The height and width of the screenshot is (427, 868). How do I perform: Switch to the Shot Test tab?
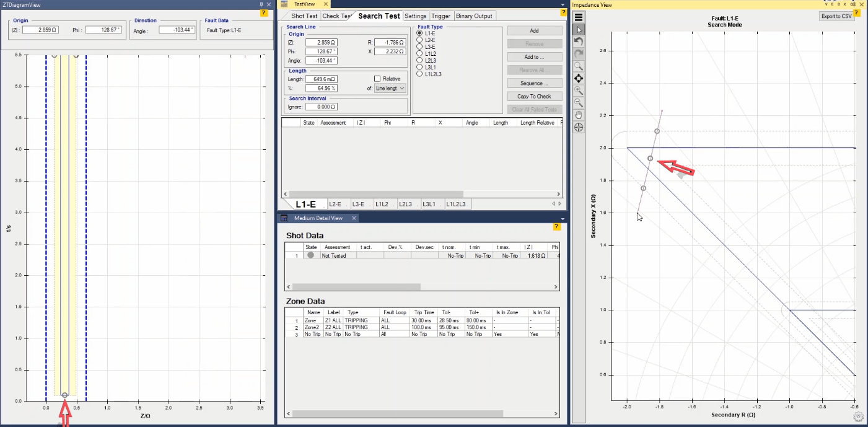304,15
